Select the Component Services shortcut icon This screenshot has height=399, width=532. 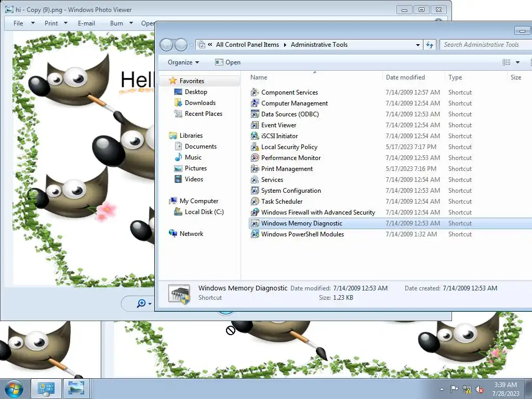coord(255,92)
